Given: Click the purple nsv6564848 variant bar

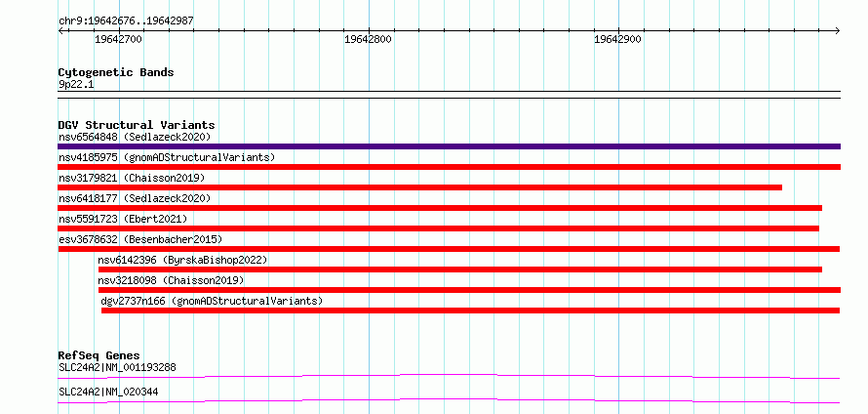Looking at the screenshot, I should (449, 146).
